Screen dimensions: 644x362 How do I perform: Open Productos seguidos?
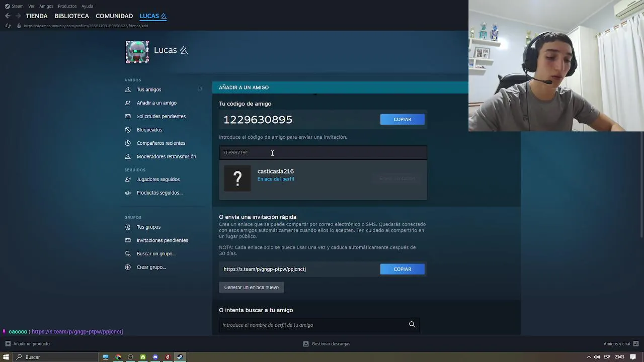point(159,193)
